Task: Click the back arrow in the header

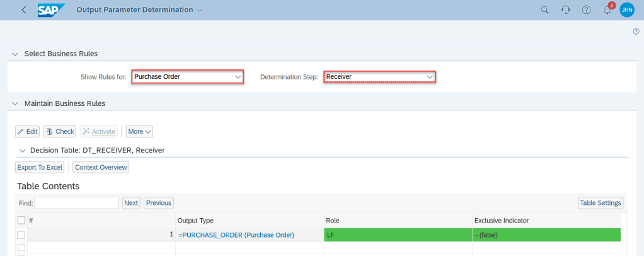Action: pos(24,10)
